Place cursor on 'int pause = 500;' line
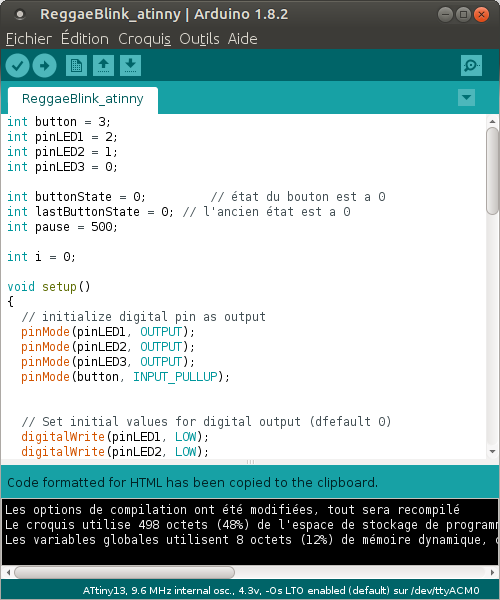Viewport: 500px width, 600px height. coord(62,227)
